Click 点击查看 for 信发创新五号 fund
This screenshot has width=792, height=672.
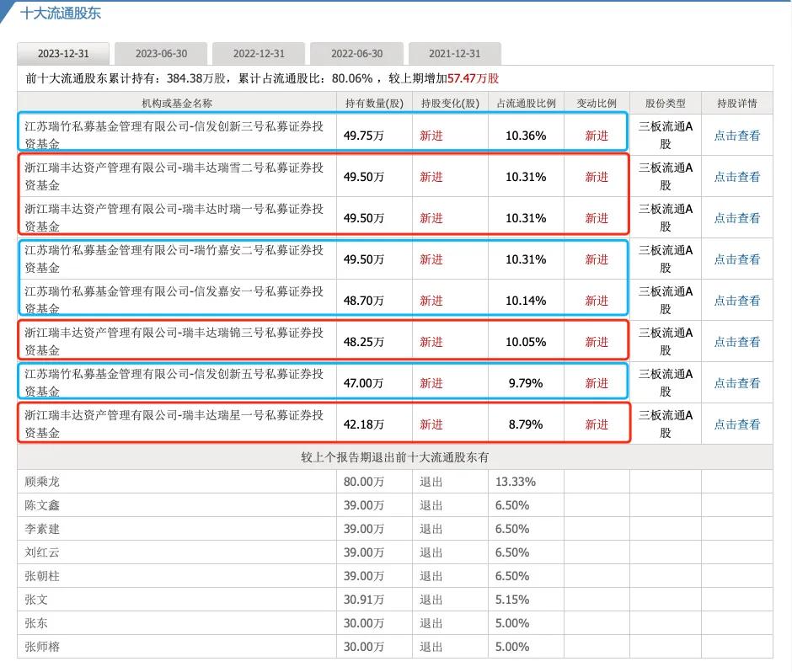coord(736,382)
